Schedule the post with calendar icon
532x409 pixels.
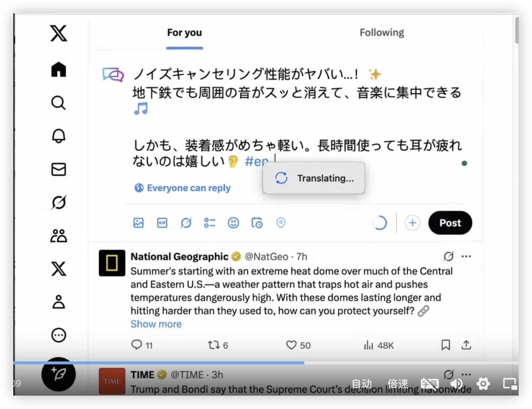[257, 223]
